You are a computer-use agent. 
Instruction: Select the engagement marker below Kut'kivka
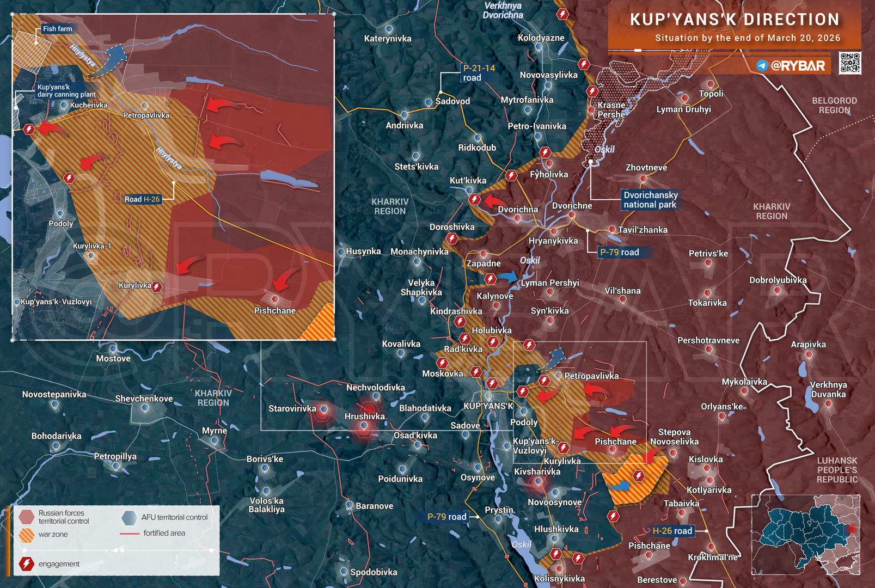474,200
